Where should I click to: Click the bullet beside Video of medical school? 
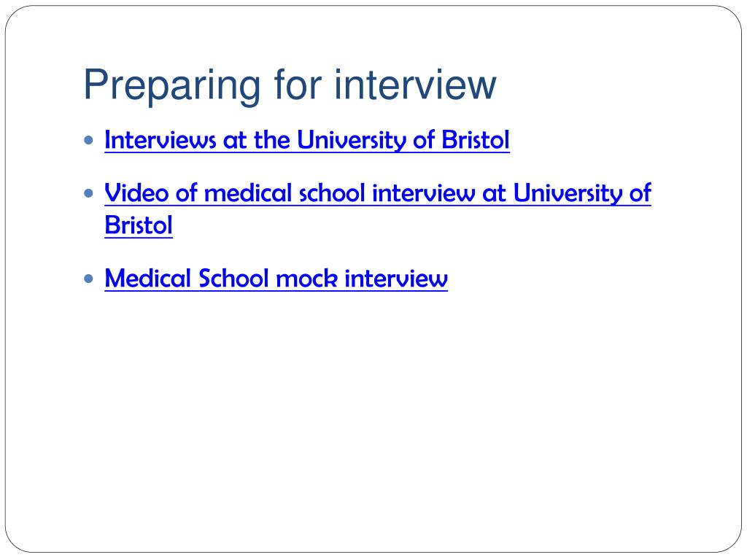coord(88,193)
